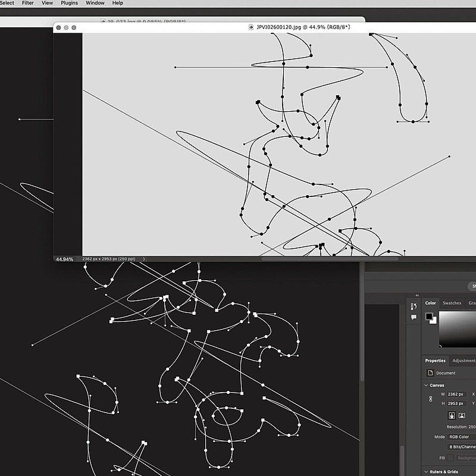This screenshot has width=476, height=476.
Task: Collapse the Canvas section
Action: click(427, 385)
